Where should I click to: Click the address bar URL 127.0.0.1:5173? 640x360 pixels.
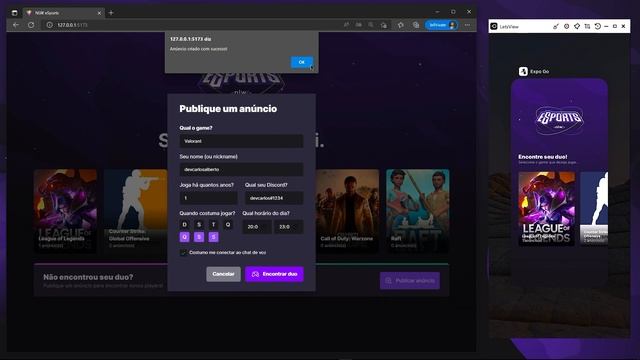[72, 25]
